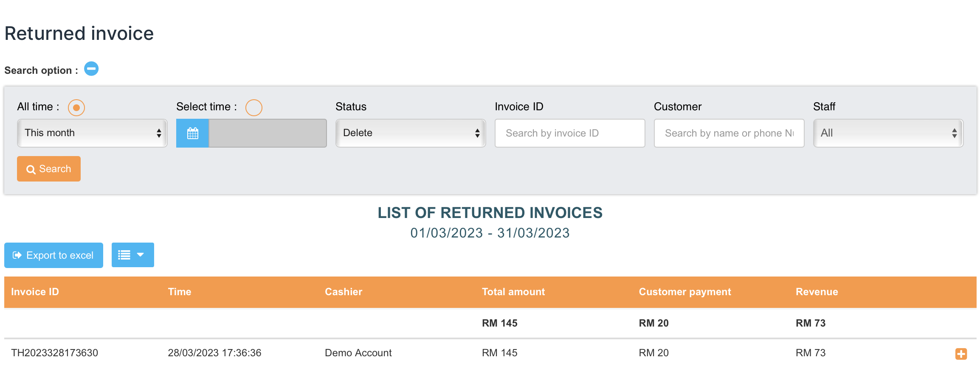Click the Customer payment column header
This screenshot has height=380, width=980.
684,292
